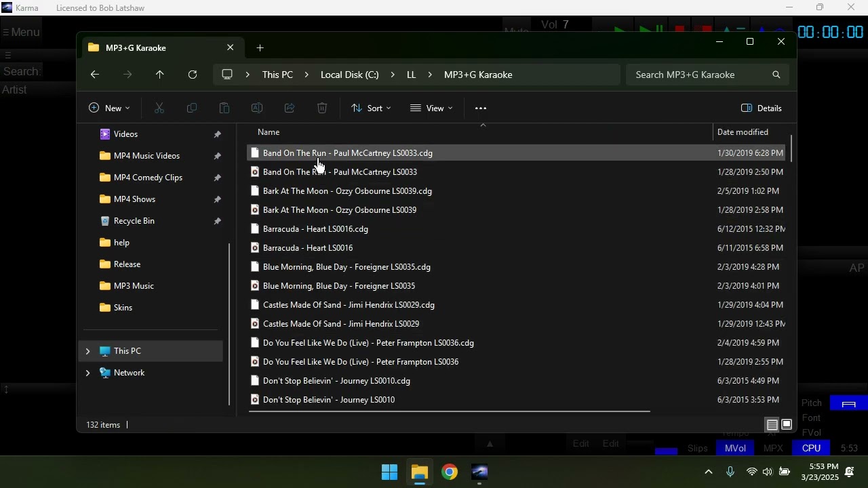Open the See more options menu

481,108
